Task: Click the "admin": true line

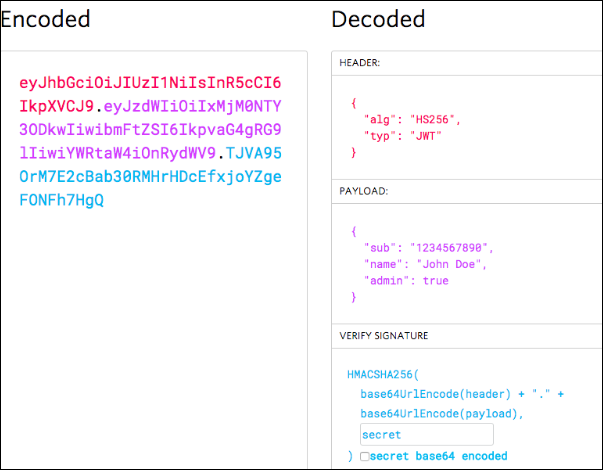Action: click(406, 280)
